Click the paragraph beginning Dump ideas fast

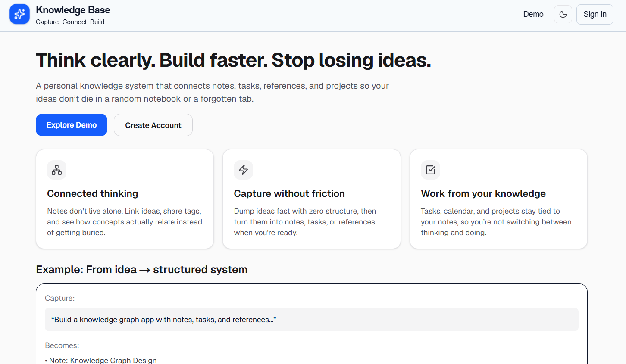305,222
